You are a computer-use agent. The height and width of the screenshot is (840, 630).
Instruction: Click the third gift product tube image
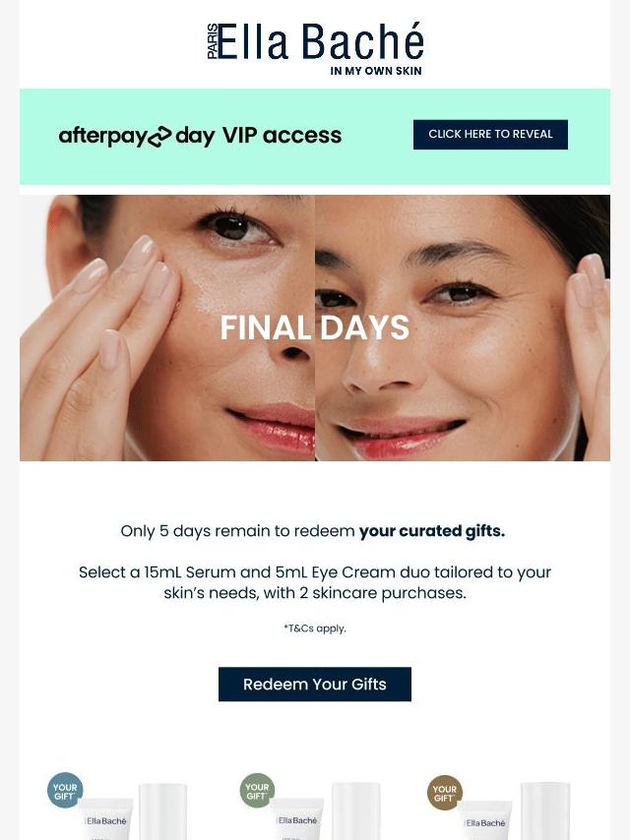click(x=485, y=820)
